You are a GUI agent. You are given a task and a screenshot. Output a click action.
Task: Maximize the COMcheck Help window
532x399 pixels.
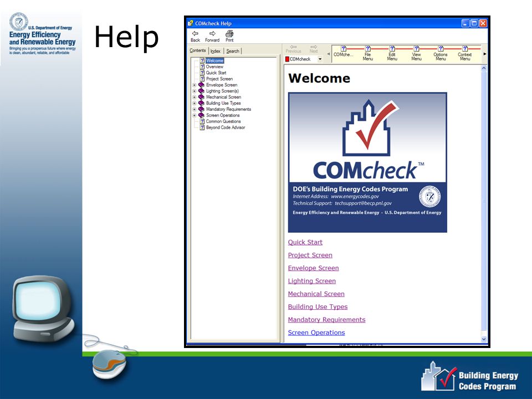point(474,23)
